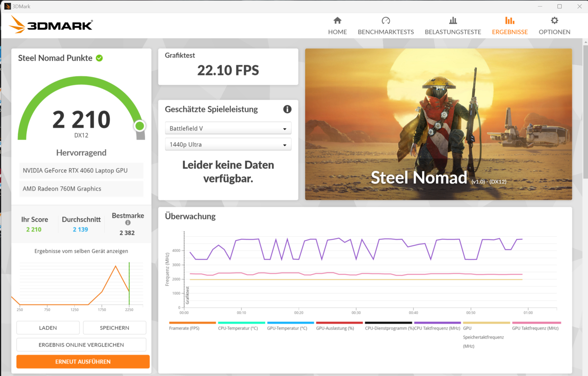This screenshot has height=376, width=588.
Task: Click the green marker line in score distribution chart
Action: (x=129, y=283)
